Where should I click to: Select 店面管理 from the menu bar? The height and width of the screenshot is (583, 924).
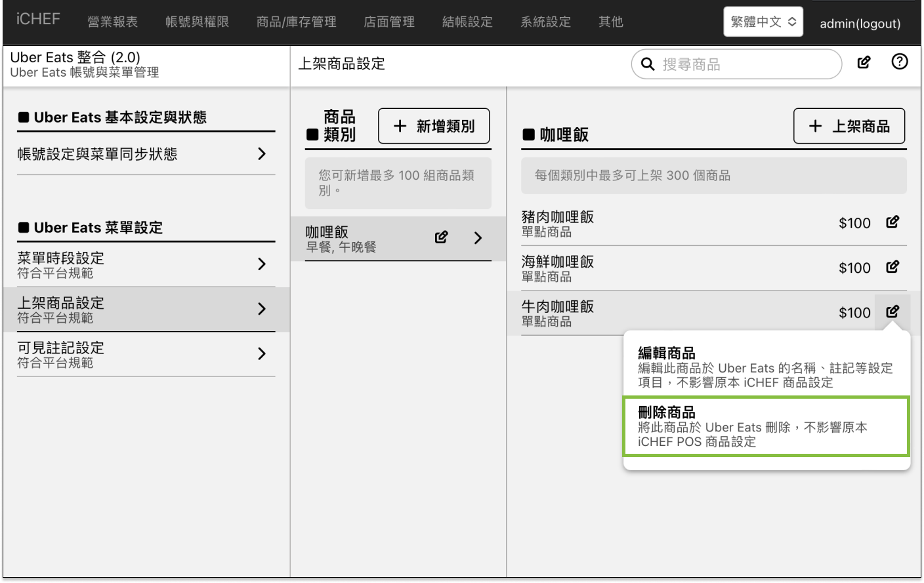pyautogui.click(x=388, y=21)
